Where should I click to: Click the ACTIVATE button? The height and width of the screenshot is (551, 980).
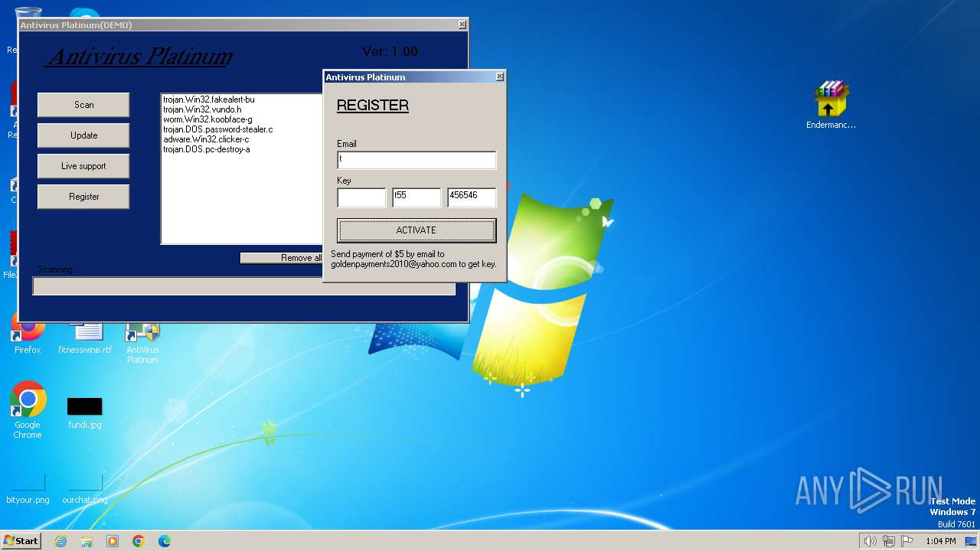click(416, 230)
